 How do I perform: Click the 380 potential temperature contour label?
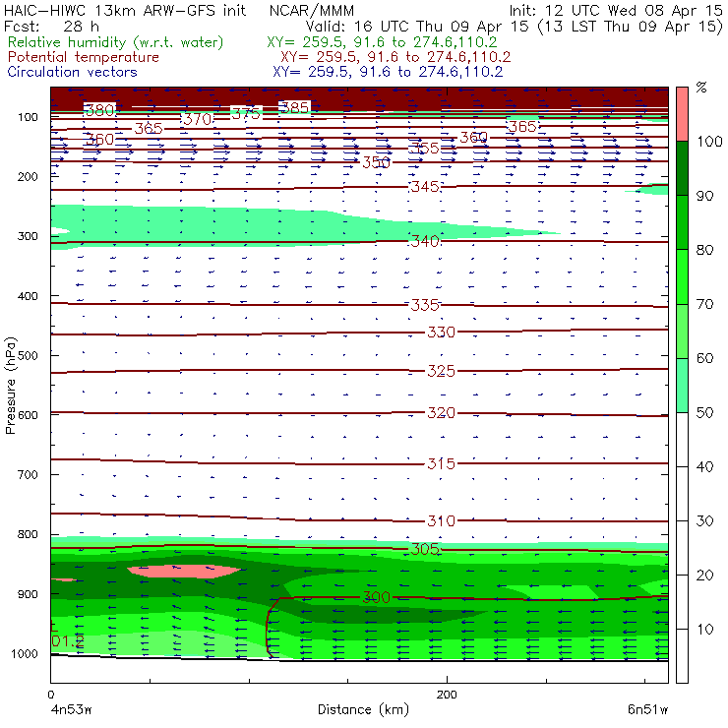coord(99,110)
